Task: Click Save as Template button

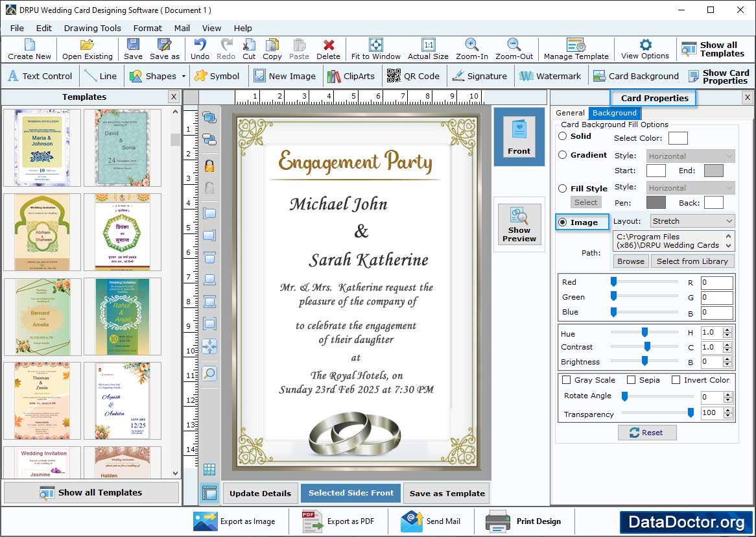Action: 447,493
